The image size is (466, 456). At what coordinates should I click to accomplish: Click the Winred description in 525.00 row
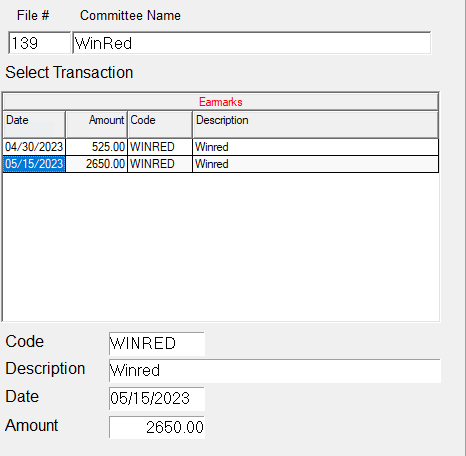click(316, 147)
